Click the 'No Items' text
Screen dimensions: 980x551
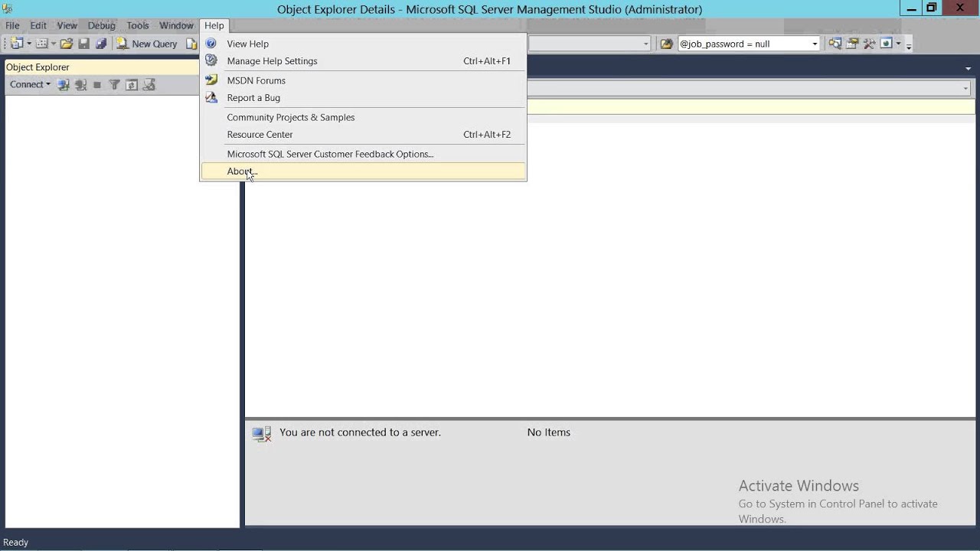548,432
